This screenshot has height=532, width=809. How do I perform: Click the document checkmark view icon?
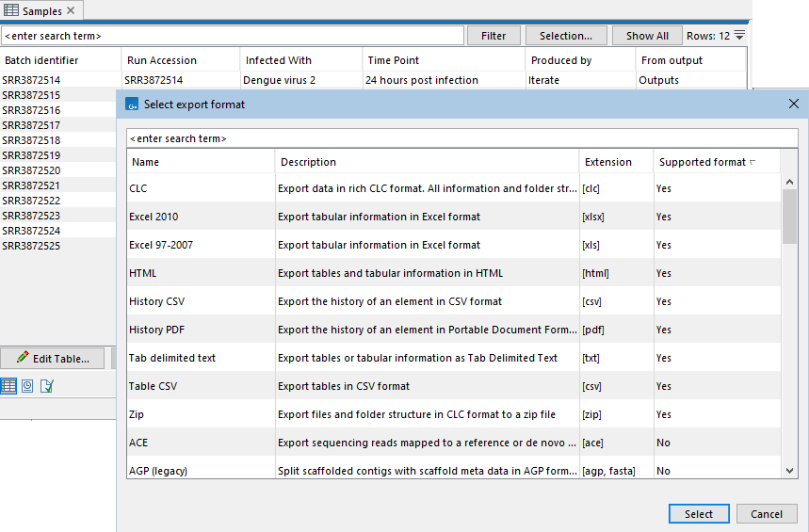click(x=47, y=385)
